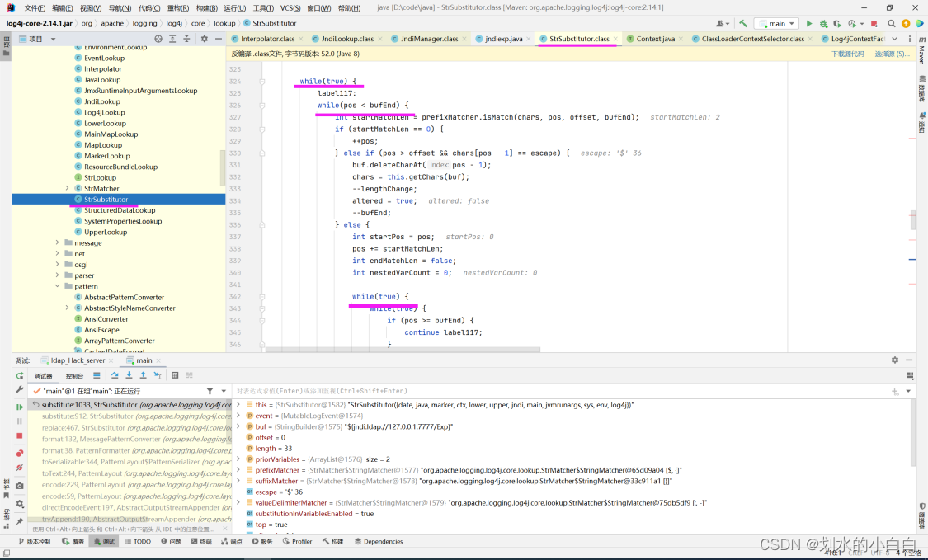Open the Project view selector dropdown
Viewport: 928px width, 560px height.
coord(37,39)
